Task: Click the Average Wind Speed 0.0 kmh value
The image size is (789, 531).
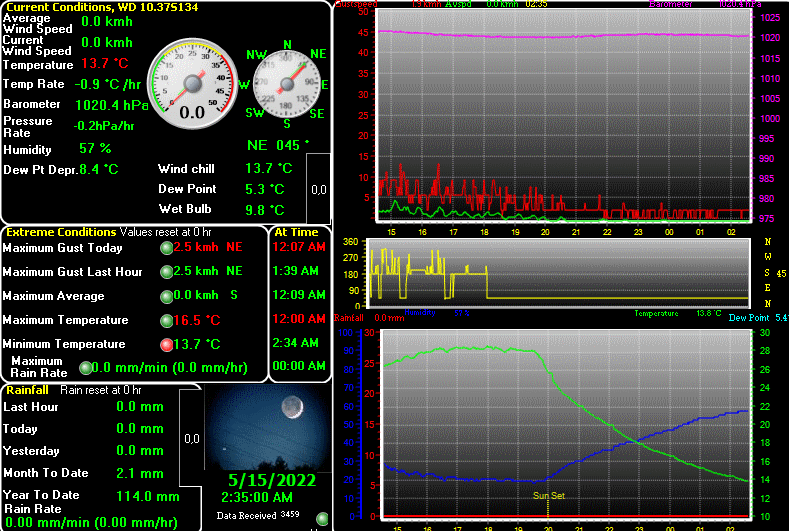Action: pyautogui.click(x=107, y=22)
